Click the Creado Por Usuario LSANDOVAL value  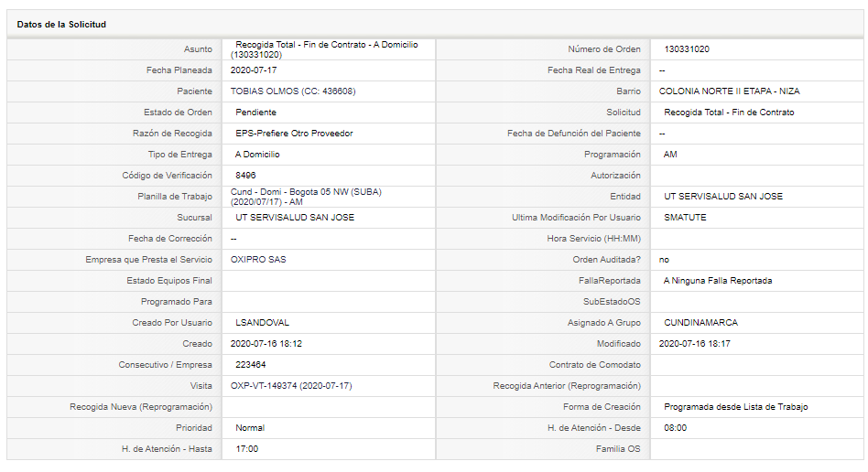point(262,323)
